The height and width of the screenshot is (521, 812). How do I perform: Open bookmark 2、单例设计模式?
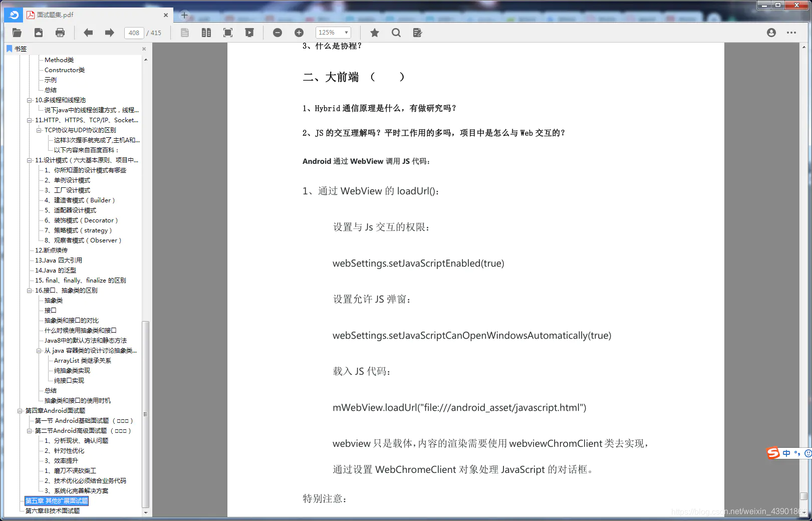point(68,180)
